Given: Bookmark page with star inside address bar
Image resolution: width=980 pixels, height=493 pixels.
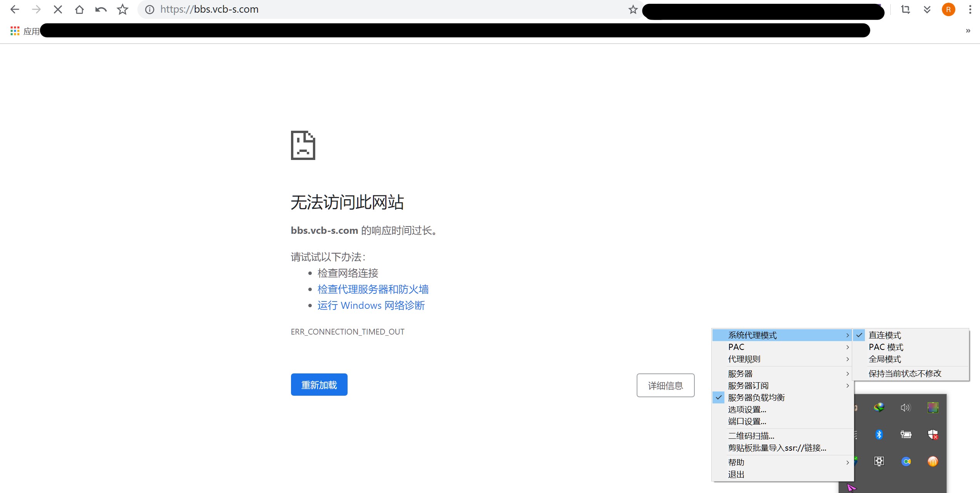Looking at the screenshot, I should click(633, 10).
